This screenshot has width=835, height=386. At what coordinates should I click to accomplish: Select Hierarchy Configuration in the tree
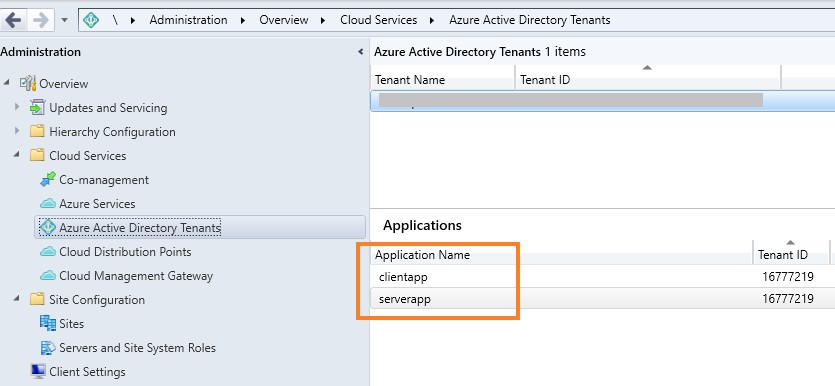112,132
